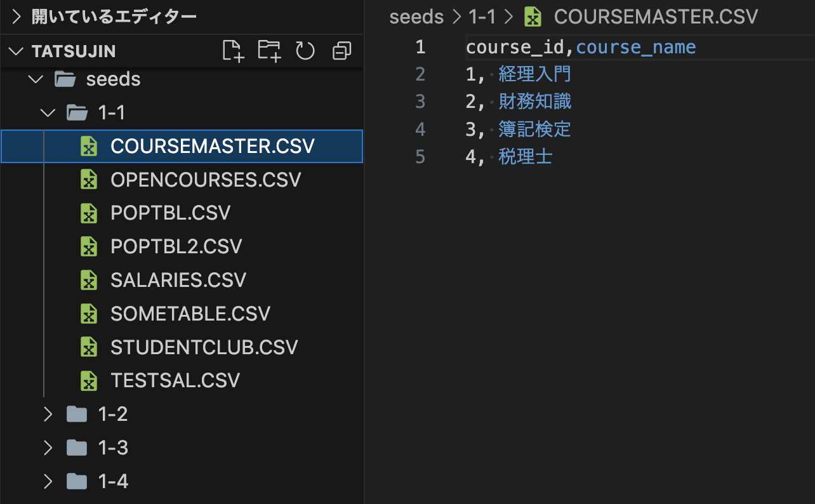
Task: Select STUDENTCLUB.CSV in the Explorer
Action: 204,347
